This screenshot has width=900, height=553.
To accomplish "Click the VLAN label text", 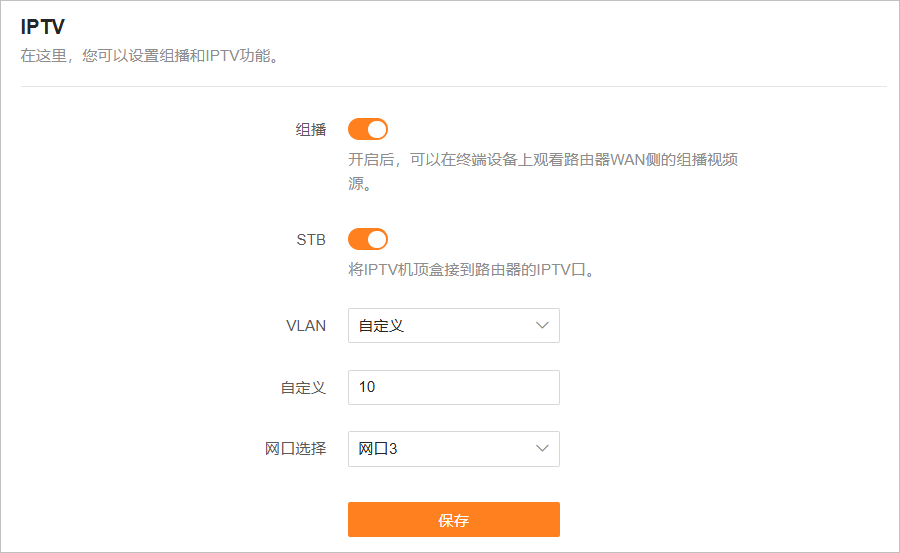I will [x=306, y=326].
